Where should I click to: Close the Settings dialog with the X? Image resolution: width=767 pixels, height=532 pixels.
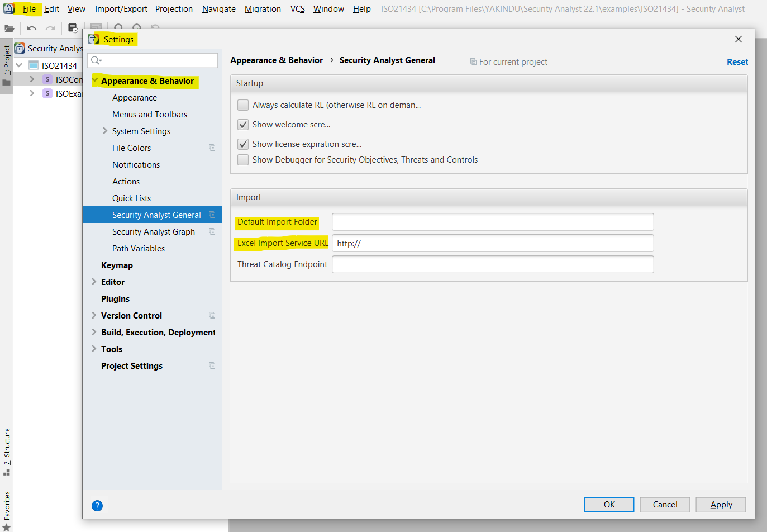tap(739, 39)
